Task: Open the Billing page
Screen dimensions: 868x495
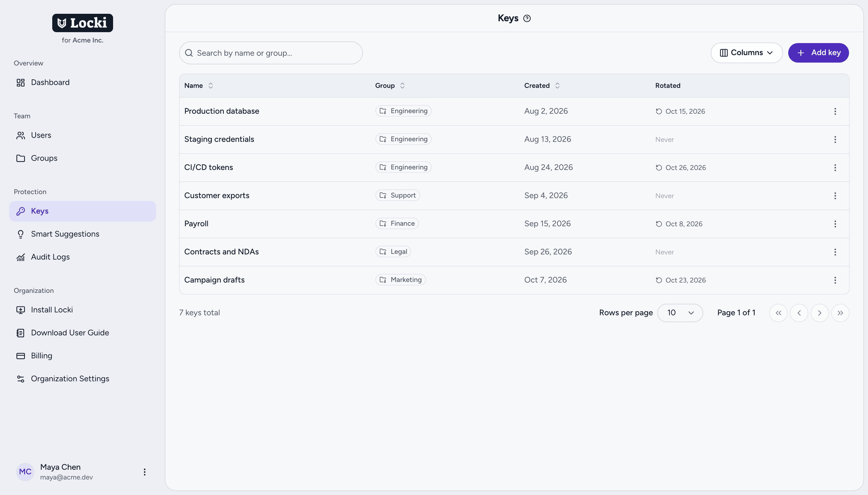Action: (x=83, y=356)
